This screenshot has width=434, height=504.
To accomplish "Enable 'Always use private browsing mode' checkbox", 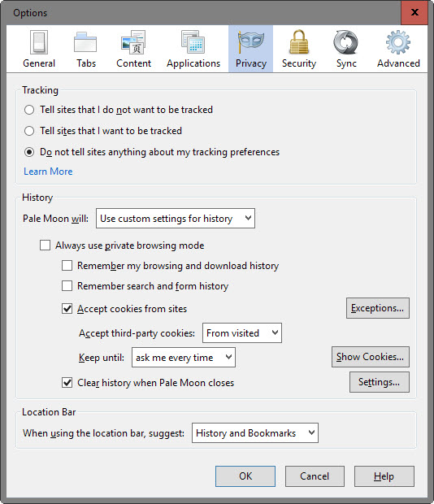I will 45,245.
